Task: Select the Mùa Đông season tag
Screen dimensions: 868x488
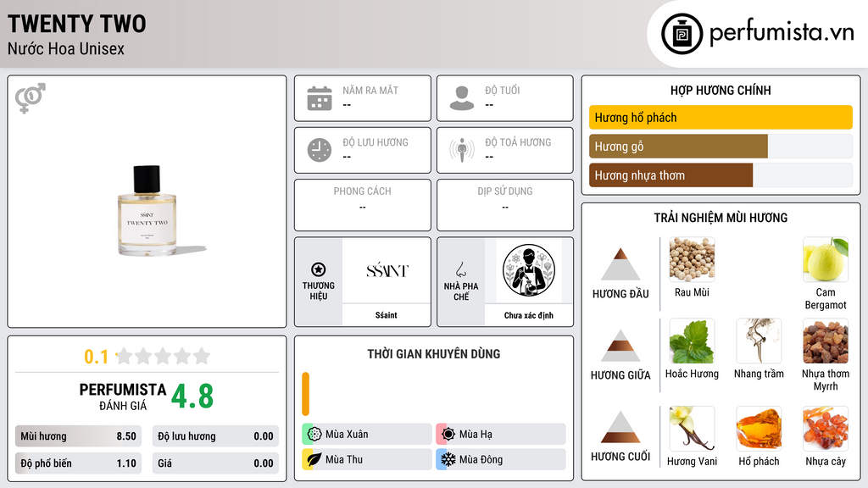Action: (x=501, y=459)
